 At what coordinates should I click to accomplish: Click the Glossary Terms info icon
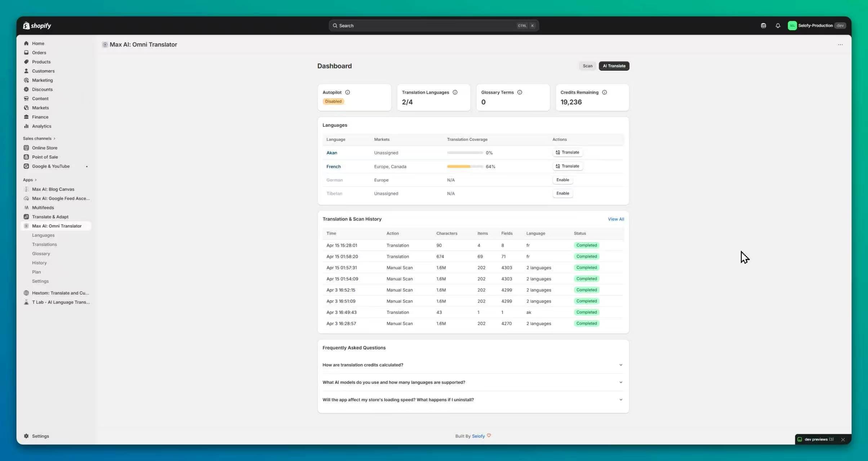click(x=520, y=92)
